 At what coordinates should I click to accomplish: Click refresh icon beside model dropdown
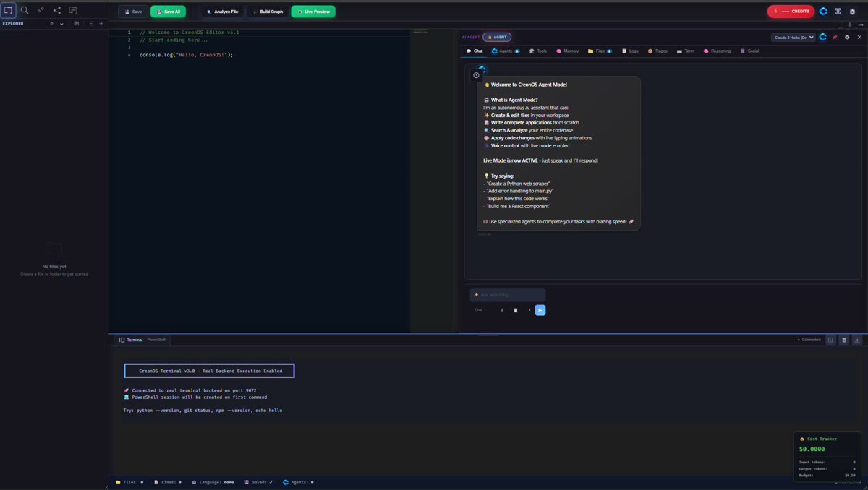click(823, 37)
